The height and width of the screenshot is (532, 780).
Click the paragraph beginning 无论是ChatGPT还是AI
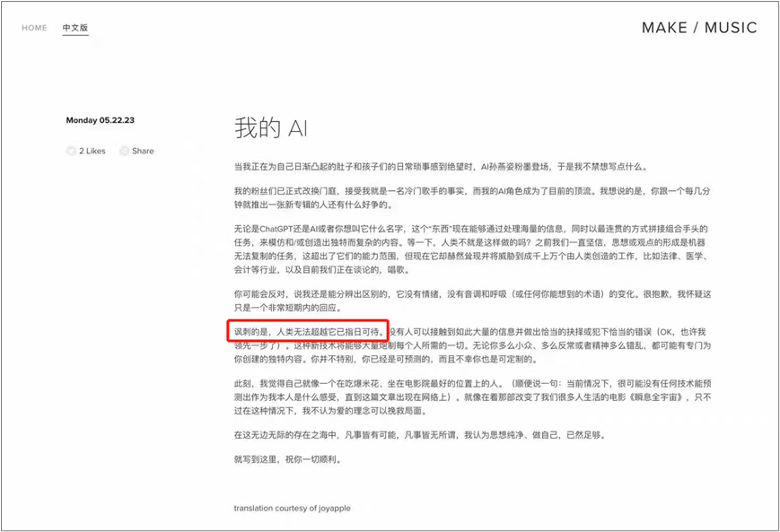472,249
